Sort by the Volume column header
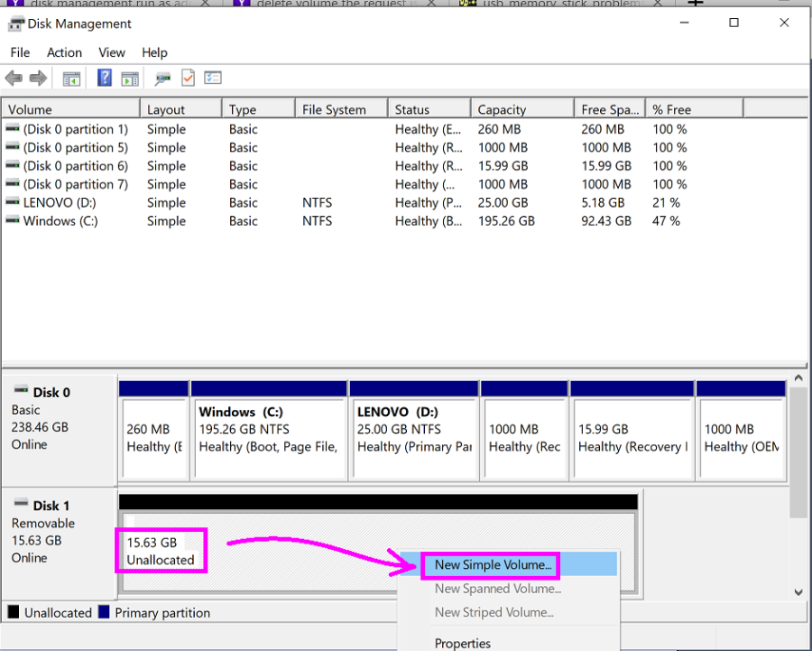Viewport: 812px width, 651px height. 71,109
